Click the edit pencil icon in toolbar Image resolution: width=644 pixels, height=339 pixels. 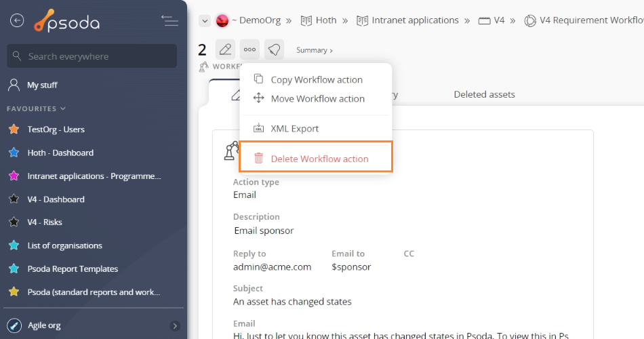click(225, 49)
